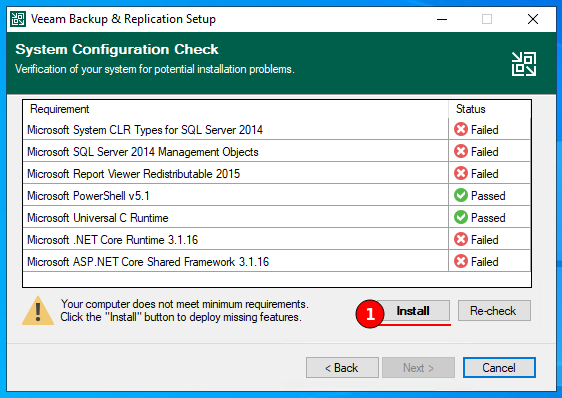562x398 pixels.
Task: Click the Veeam logo in green header
Action: pos(524,64)
